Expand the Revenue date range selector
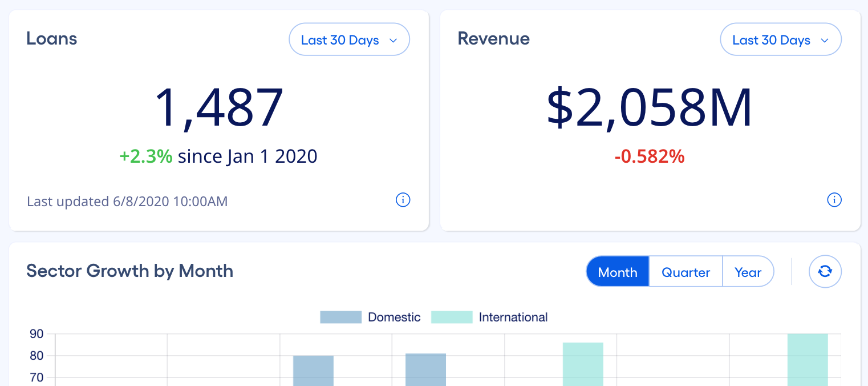The height and width of the screenshot is (386, 868). 780,39
